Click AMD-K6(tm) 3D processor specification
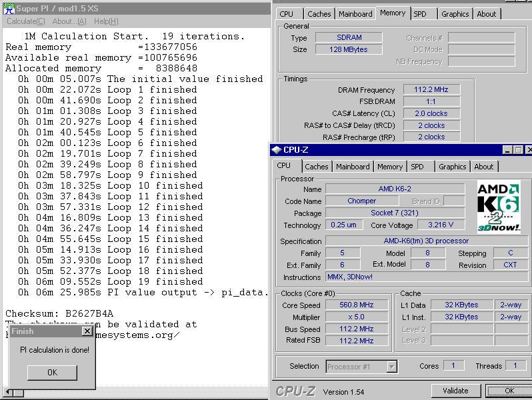Screen dimensions: 532x400 (x=427, y=241)
